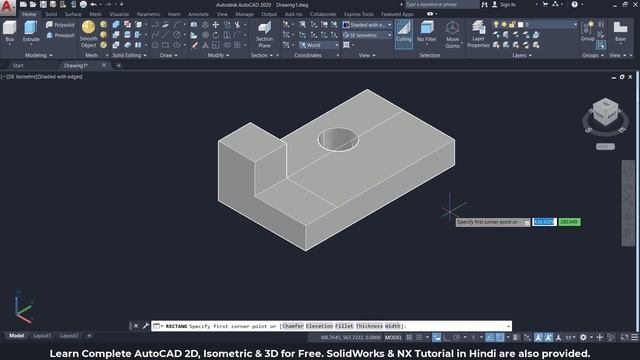Click the line tool in Draw panel
Screen dimensions: 640x360
pos(165,35)
